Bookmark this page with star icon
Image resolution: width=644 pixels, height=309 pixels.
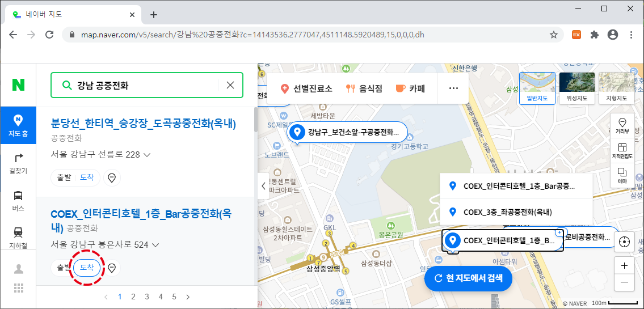coord(554,35)
